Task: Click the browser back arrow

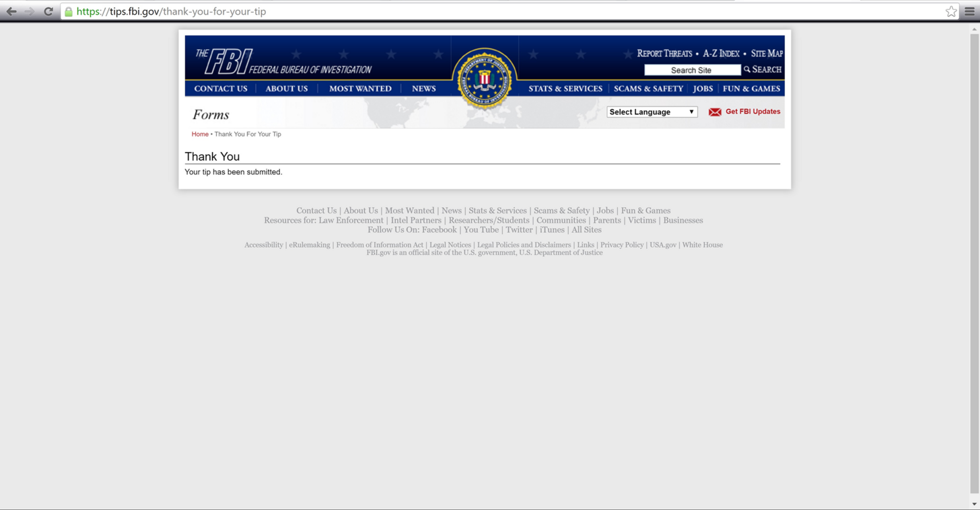Action: 11,11
